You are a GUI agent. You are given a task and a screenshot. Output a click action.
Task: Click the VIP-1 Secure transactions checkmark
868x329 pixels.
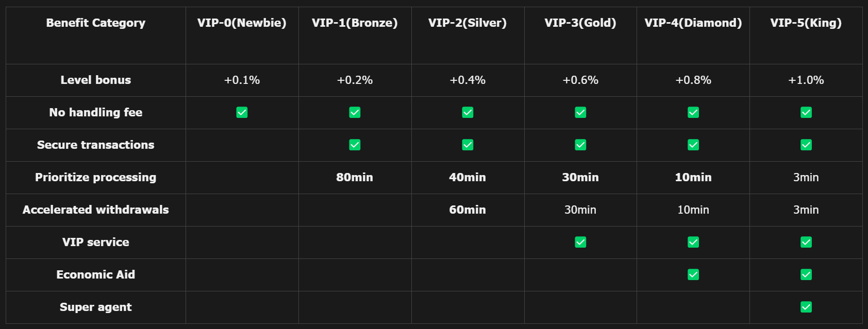click(355, 145)
